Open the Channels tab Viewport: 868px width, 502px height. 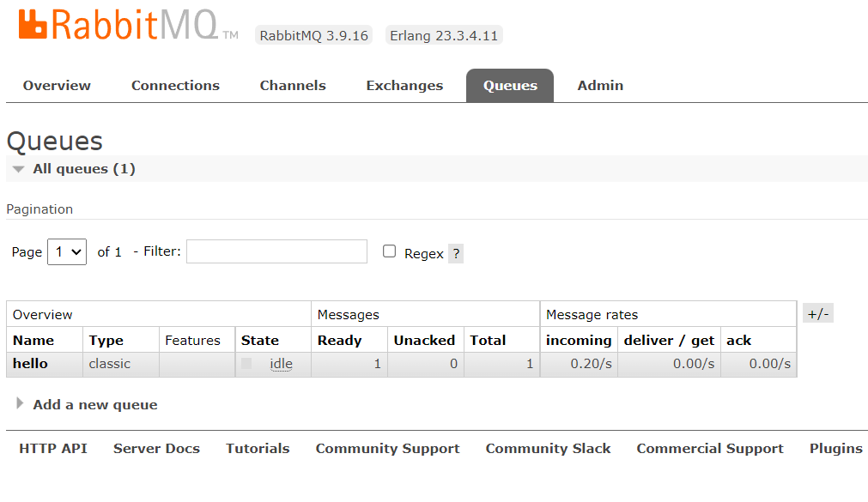click(x=293, y=85)
